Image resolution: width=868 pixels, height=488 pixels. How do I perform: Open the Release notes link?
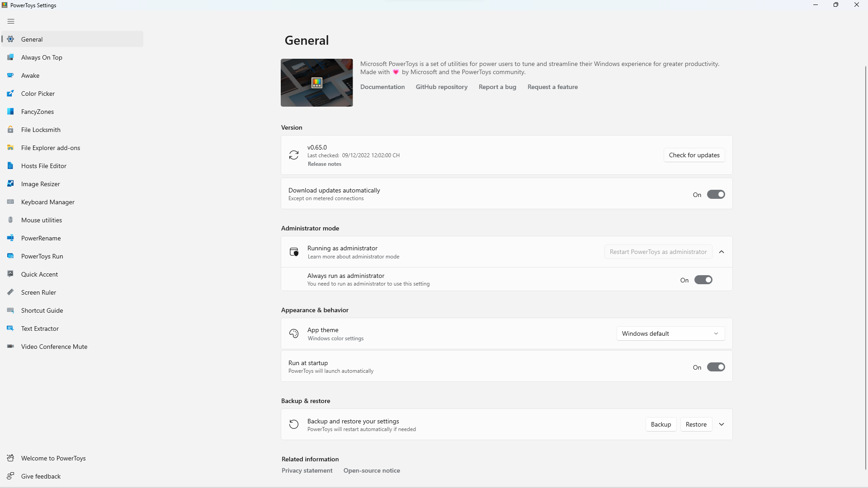tap(324, 164)
